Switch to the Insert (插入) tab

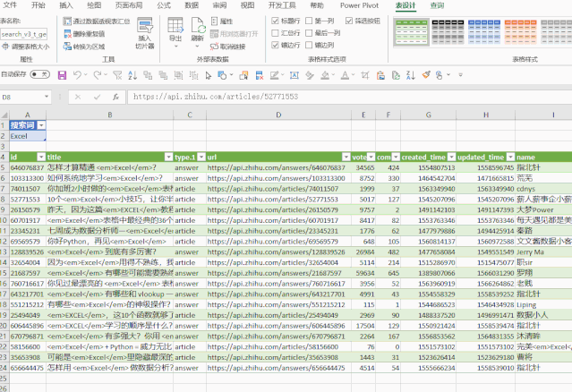click(66, 5)
